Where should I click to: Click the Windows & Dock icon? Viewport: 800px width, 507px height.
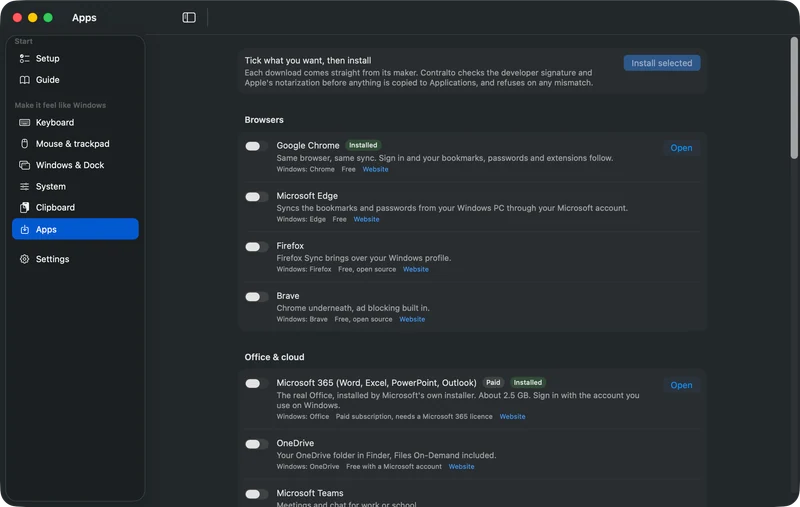24,165
